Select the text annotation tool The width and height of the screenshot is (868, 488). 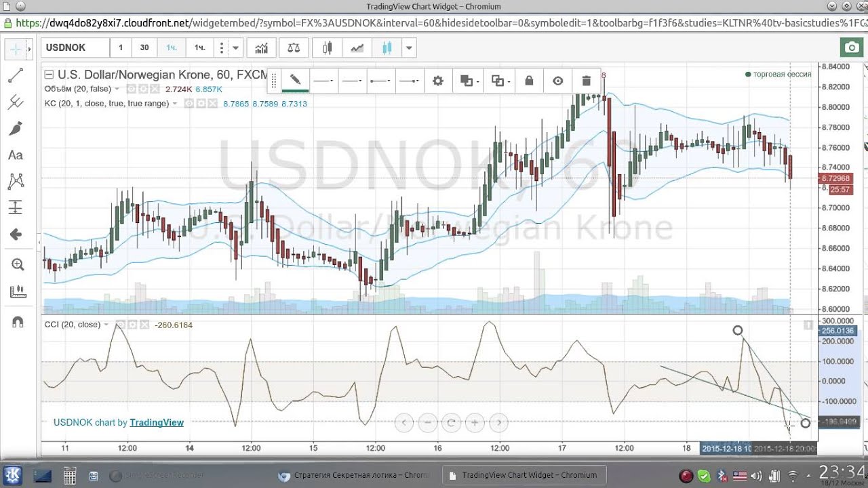(x=15, y=155)
